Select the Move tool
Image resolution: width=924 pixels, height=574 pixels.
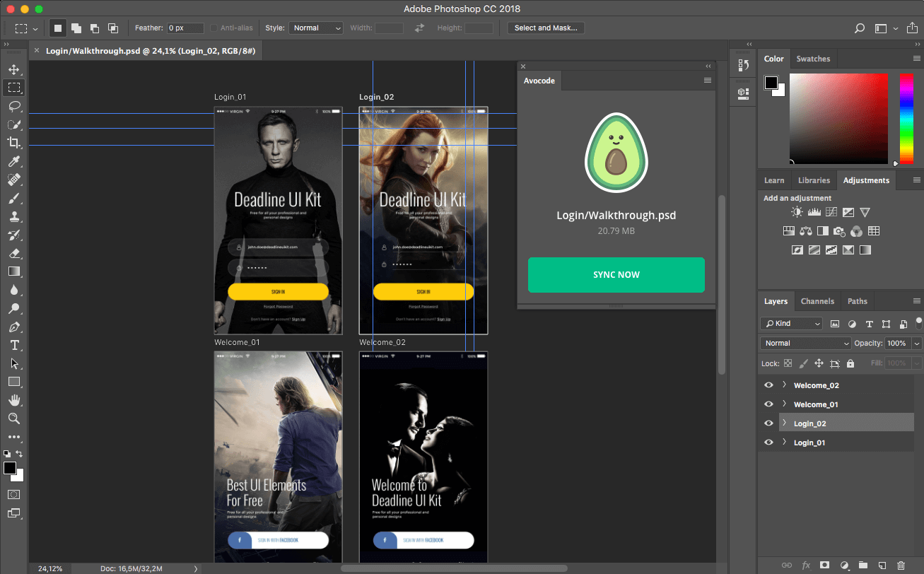point(13,69)
